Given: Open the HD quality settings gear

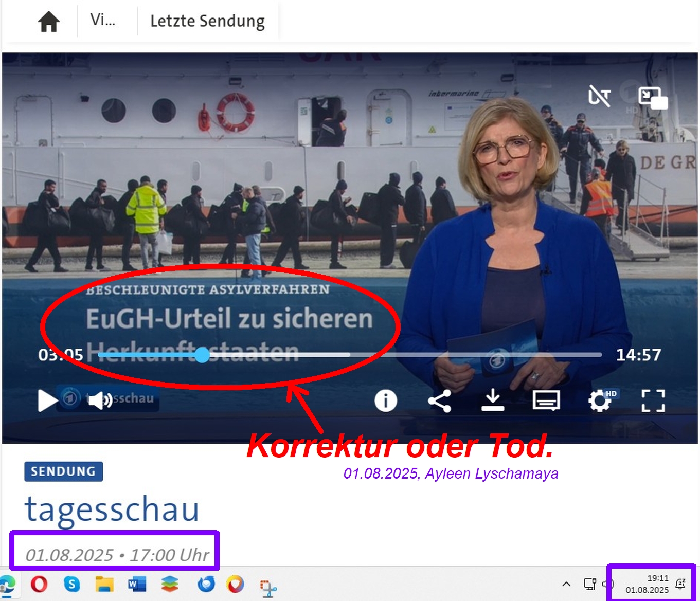Looking at the screenshot, I should click(x=600, y=400).
